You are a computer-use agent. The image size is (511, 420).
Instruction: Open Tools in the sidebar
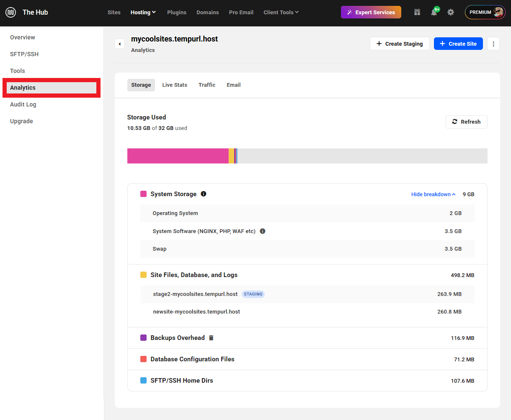point(18,71)
